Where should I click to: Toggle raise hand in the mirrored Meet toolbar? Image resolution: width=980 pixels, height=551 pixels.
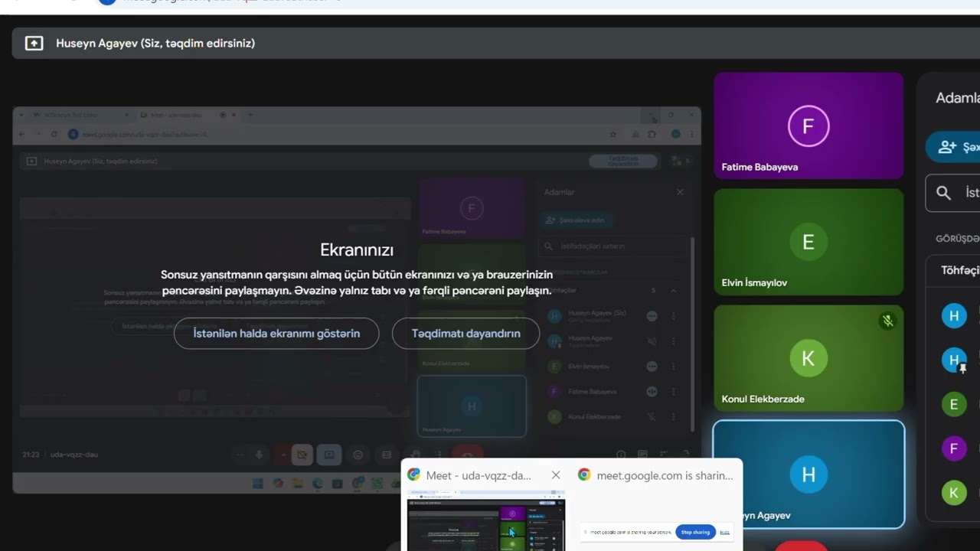point(415,455)
